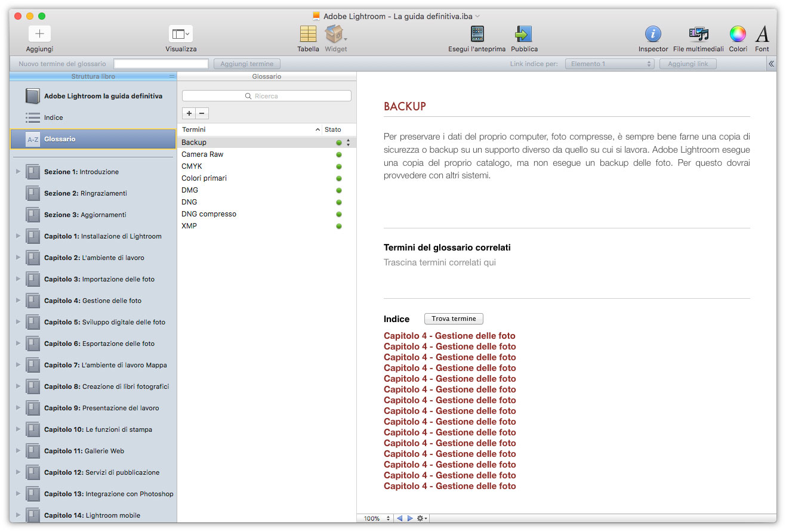This screenshot has height=532, width=786.
Task: Go to previous page with left arrow
Action: point(400,519)
